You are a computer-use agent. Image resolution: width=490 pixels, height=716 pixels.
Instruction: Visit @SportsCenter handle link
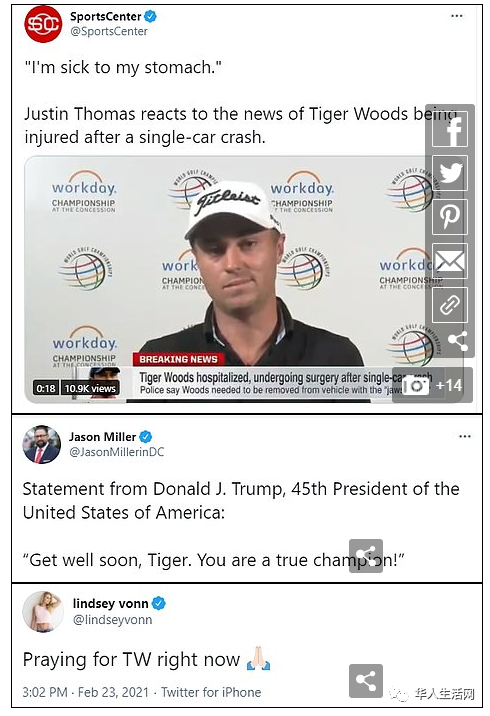109,32
